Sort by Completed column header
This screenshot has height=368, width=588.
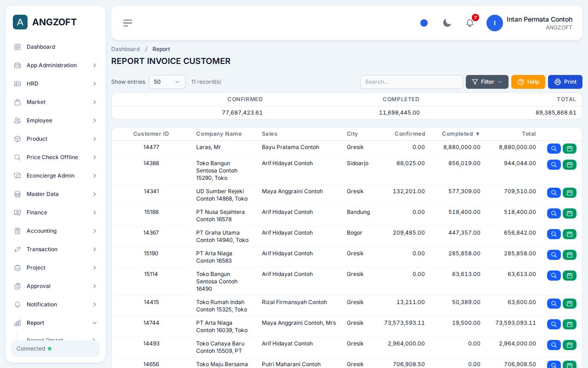point(461,134)
